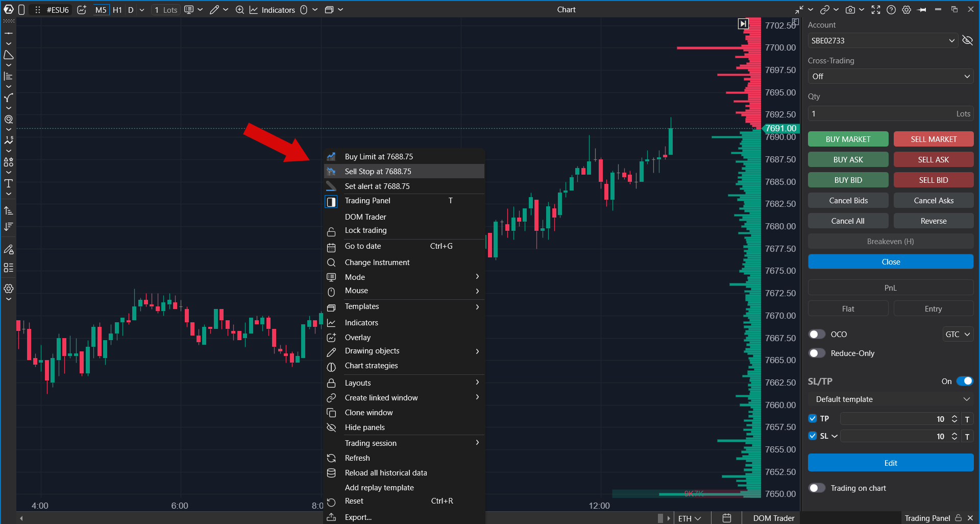
Task: Click the Cancel All button
Action: click(848, 221)
